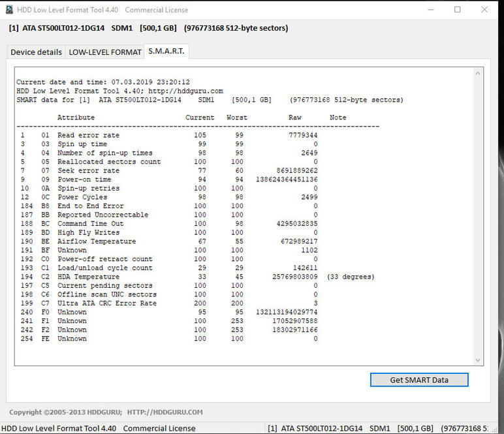Click the Note column header
This screenshot has height=434, width=504.
click(338, 117)
